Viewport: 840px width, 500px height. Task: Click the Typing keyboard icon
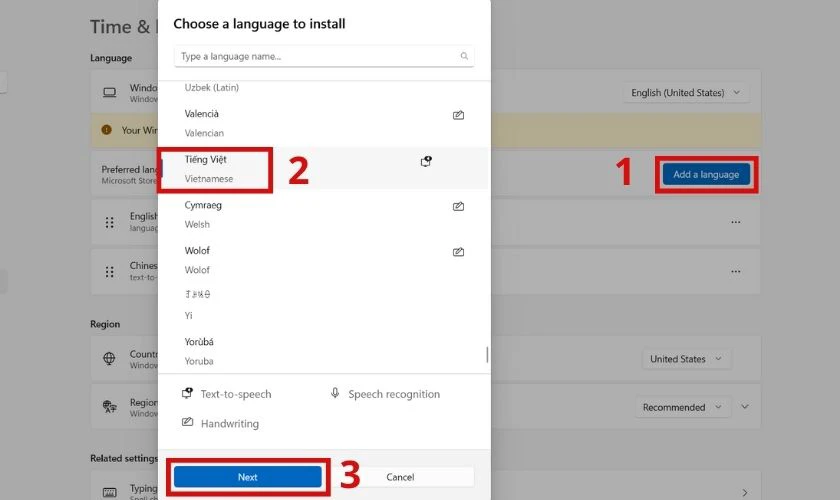point(109,492)
